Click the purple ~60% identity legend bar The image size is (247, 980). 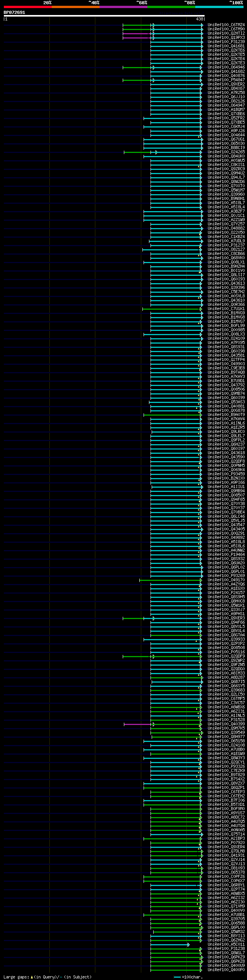click(x=123, y=7)
